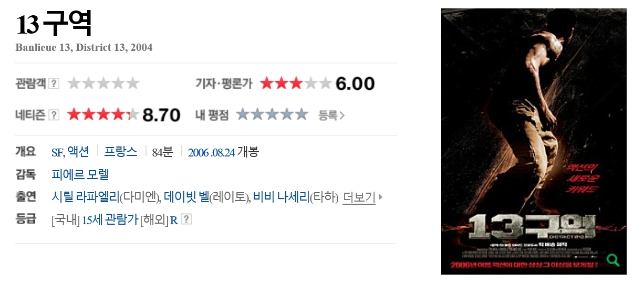Select the first star under 내 평점
644x283 pixels.
point(243,114)
